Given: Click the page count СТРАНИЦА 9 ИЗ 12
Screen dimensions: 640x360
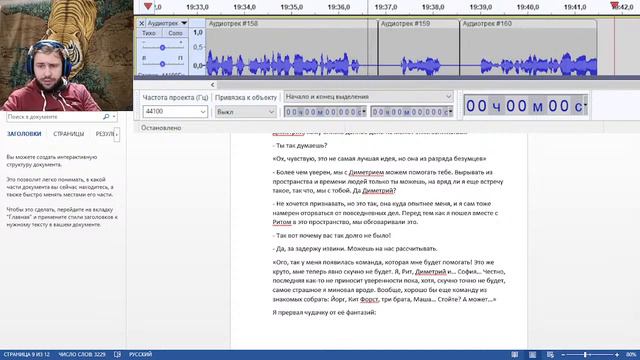Looking at the screenshot, I should [x=27, y=355].
